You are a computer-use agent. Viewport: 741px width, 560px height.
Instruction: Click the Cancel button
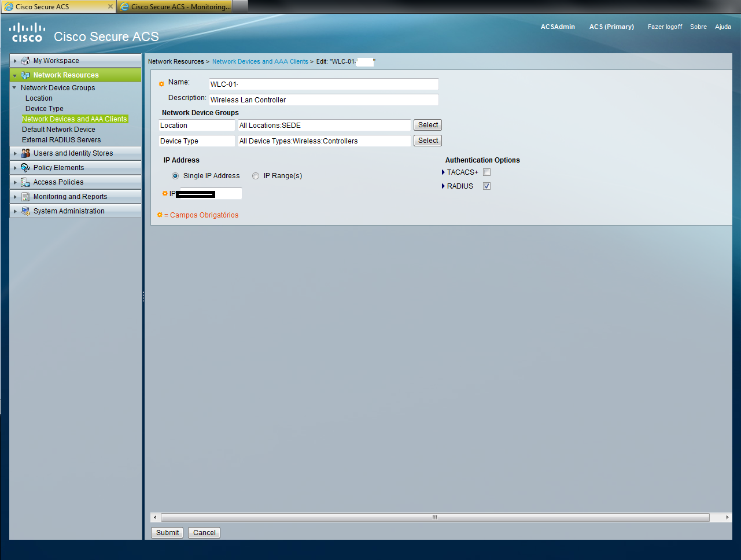[x=204, y=533]
